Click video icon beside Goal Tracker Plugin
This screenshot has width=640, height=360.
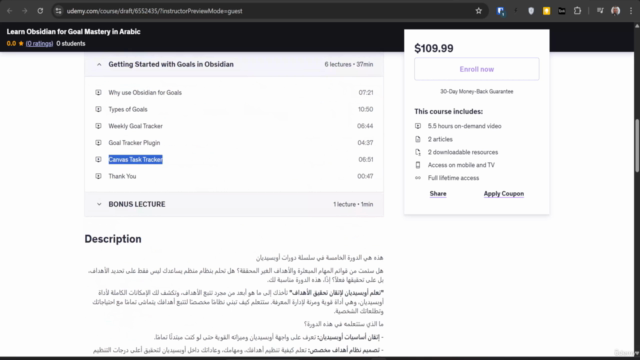98,143
